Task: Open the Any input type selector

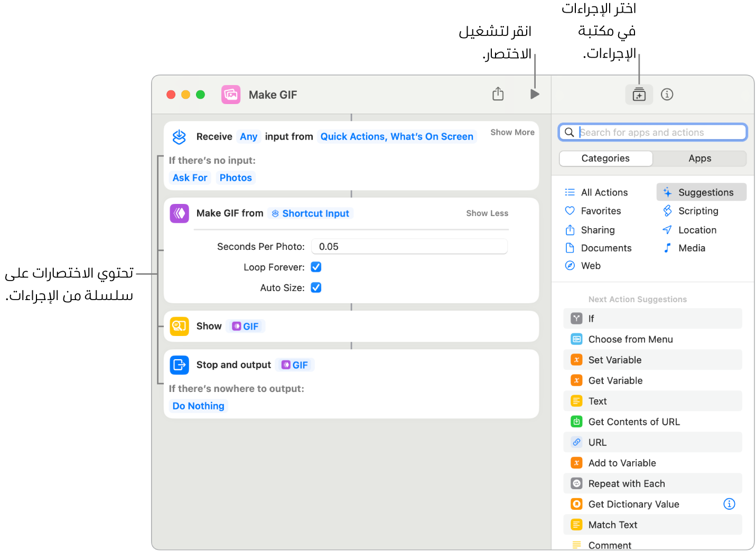Action: pyautogui.click(x=248, y=136)
